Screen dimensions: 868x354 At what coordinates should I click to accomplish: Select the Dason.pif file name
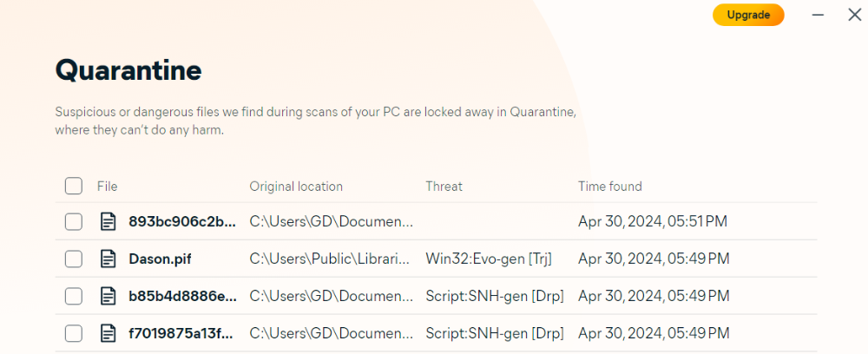pos(160,259)
